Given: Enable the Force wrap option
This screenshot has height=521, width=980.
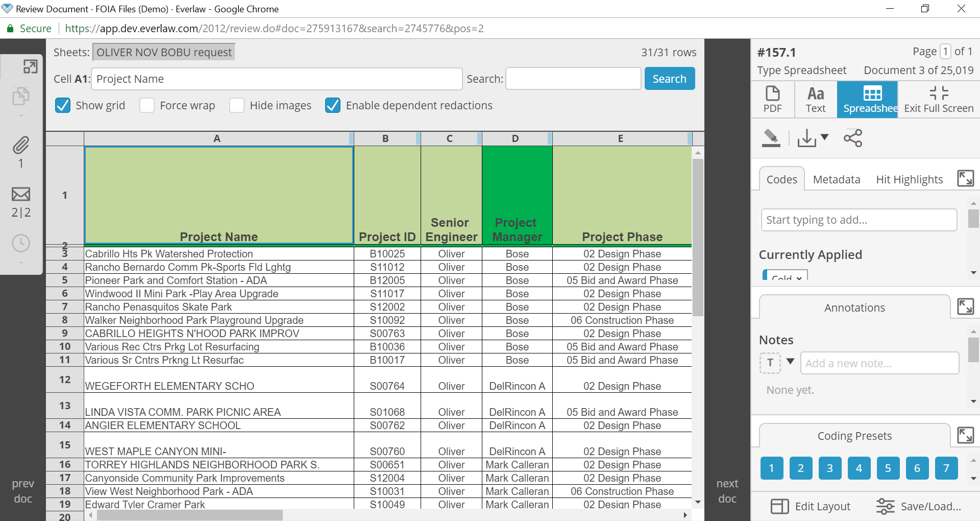Looking at the screenshot, I should tap(147, 105).
